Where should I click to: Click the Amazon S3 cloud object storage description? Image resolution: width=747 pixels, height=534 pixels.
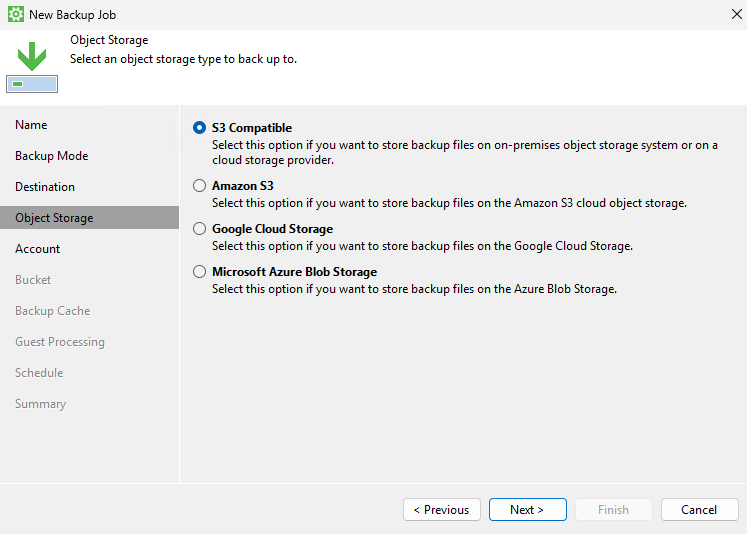click(x=449, y=203)
